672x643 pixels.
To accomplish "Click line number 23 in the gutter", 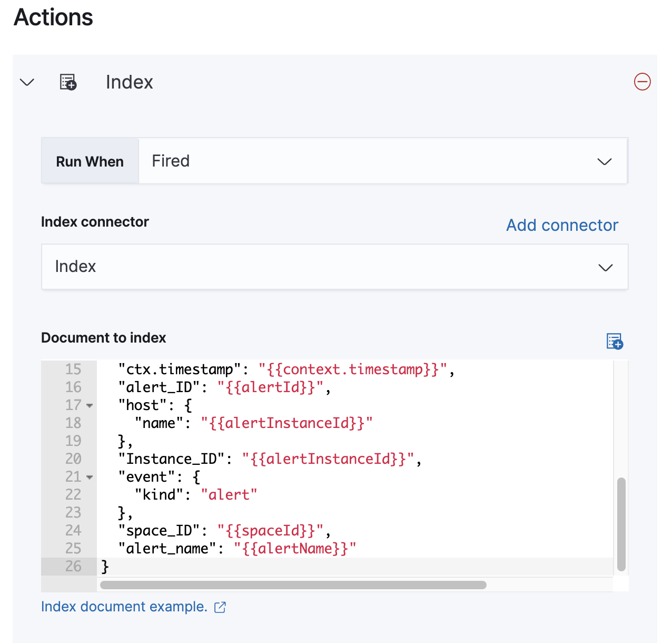I will pyautogui.click(x=73, y=513).
